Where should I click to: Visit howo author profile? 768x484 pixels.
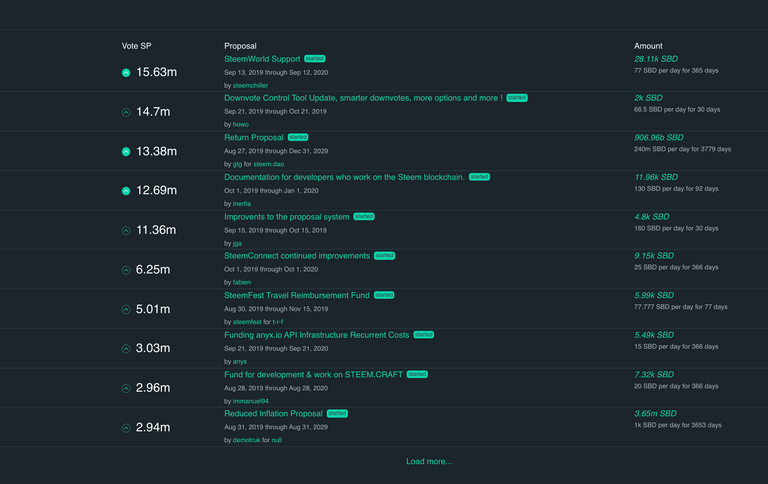pyautogui.click(x=240, y=124)
